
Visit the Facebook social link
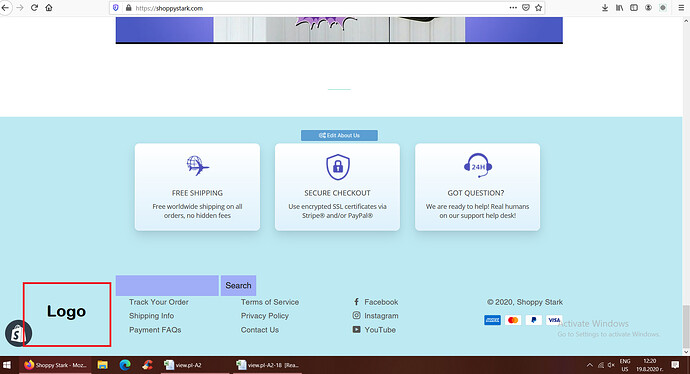pyautogui.click(x=375, y=302)
